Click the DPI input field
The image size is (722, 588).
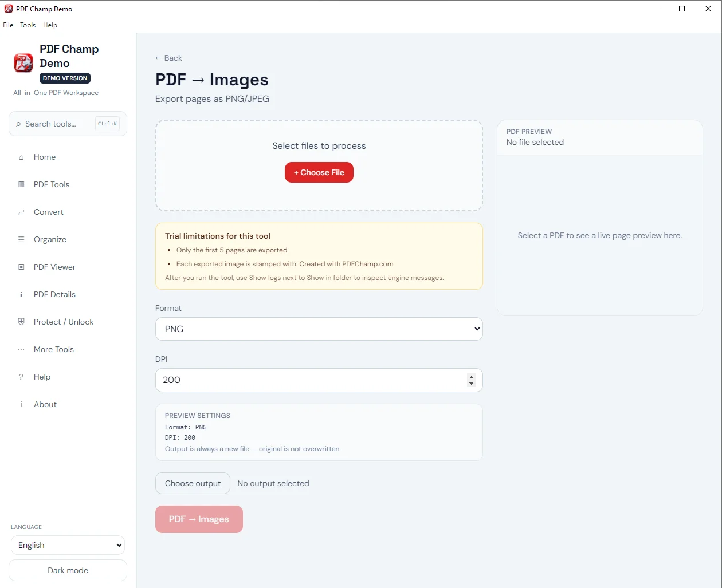[x=319, y=380]
